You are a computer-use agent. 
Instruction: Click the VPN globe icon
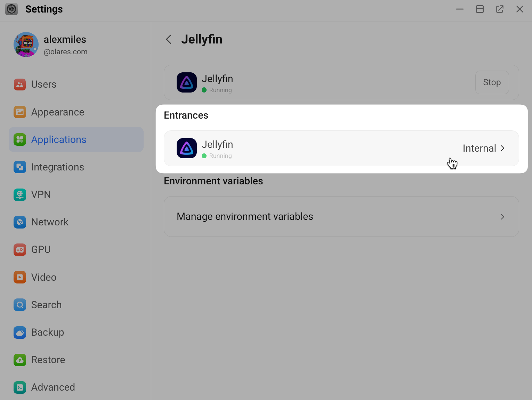[20, 194]
